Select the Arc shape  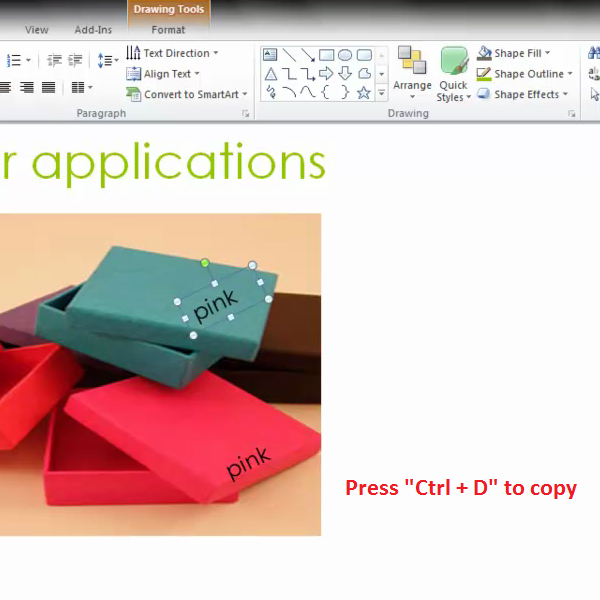click(289, 92)
